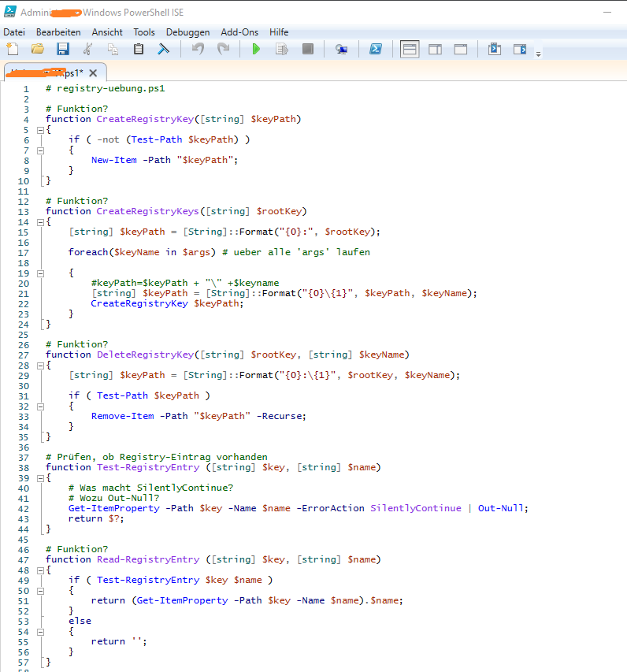Cut selection with scissors icon

(x=87, y=50)
